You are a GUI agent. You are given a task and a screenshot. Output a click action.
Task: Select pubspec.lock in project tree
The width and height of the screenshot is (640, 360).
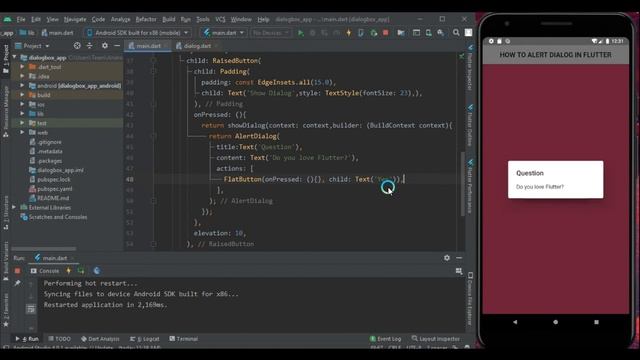pyautogui.click(x=50, y=180)
